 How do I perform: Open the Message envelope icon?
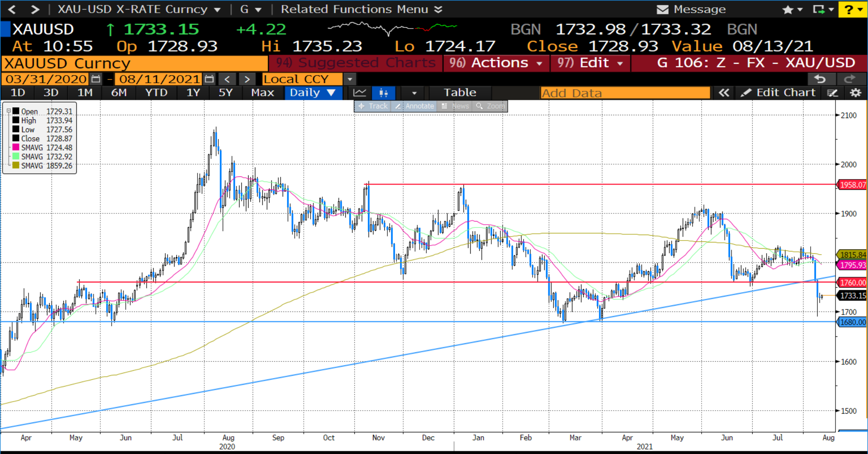pyautogui.click(x=662, y=9)
